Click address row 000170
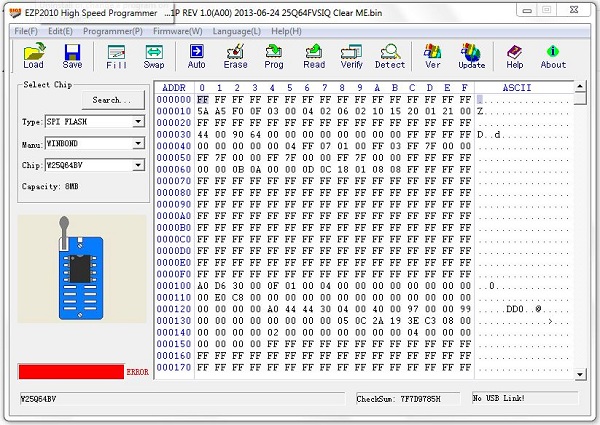This screenshot has height=425, width=600. 174,367
